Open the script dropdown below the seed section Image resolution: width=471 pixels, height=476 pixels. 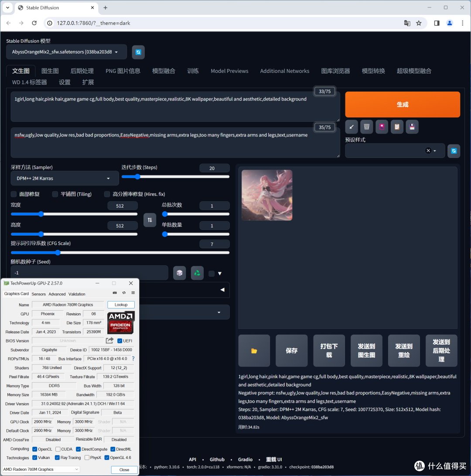point(184,312)
